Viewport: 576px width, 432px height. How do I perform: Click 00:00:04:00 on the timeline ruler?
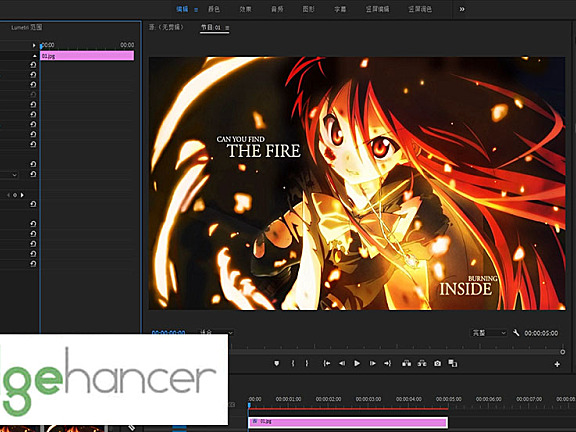pyautogui.click(x=408, y=399)
